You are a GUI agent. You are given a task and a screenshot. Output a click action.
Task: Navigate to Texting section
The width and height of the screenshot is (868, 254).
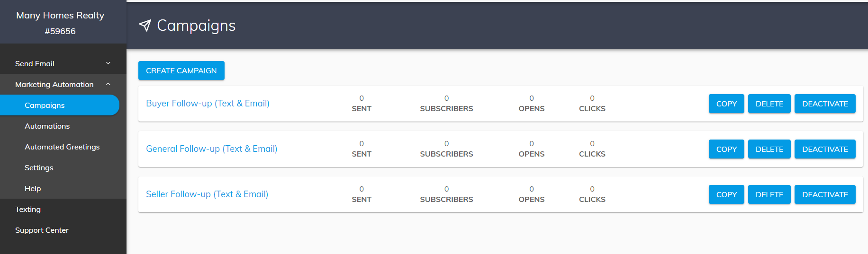pos(28,209)
